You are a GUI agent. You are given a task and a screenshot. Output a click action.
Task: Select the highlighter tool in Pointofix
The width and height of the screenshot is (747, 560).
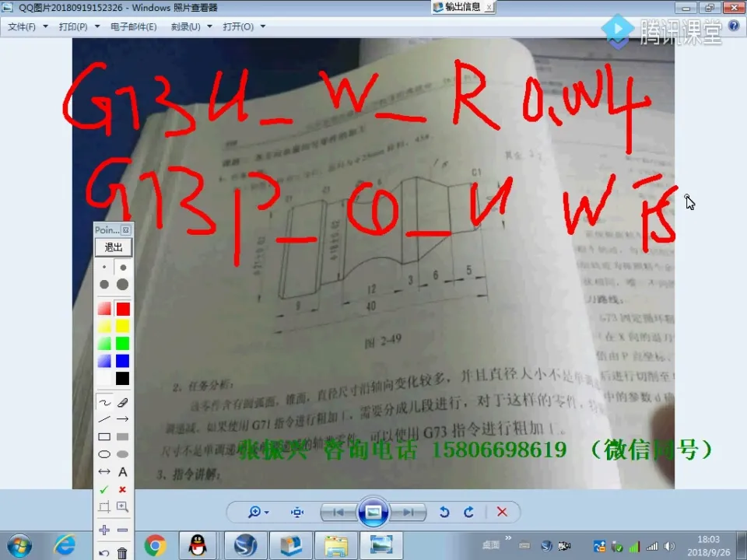[x=124, y=402]
